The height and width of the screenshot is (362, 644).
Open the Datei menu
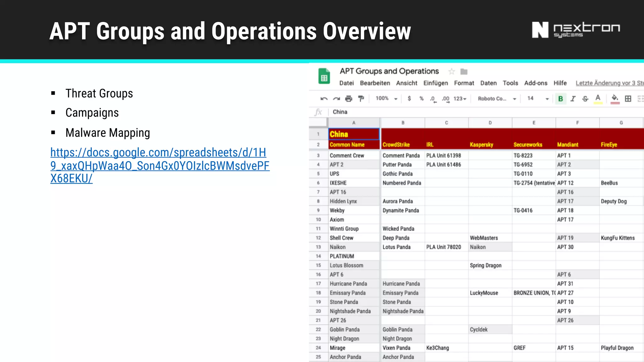coord(347,83)
